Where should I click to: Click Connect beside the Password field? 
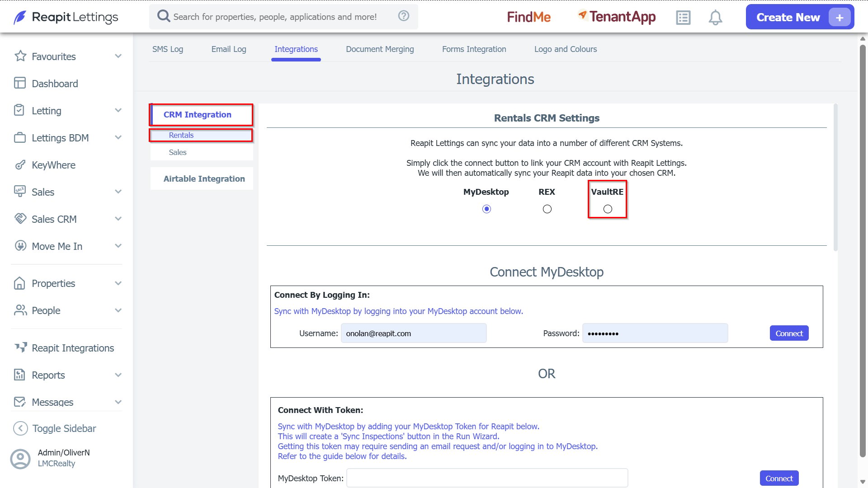coord(789,333)
